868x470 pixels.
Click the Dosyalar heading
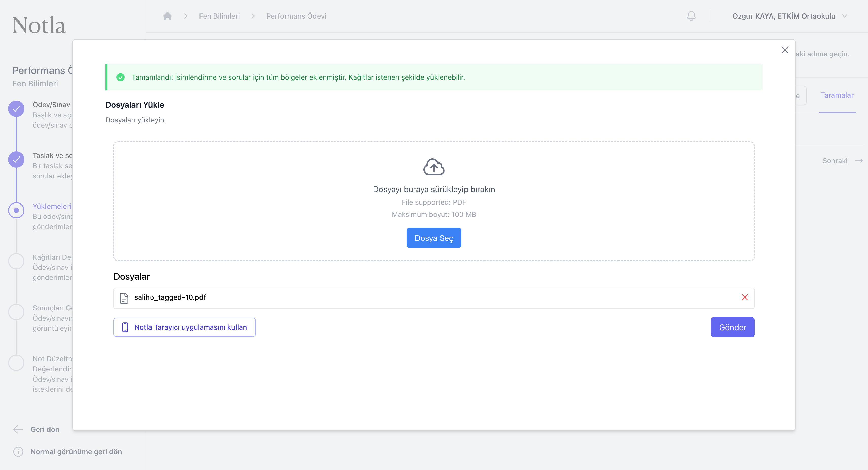coord(132,277)
